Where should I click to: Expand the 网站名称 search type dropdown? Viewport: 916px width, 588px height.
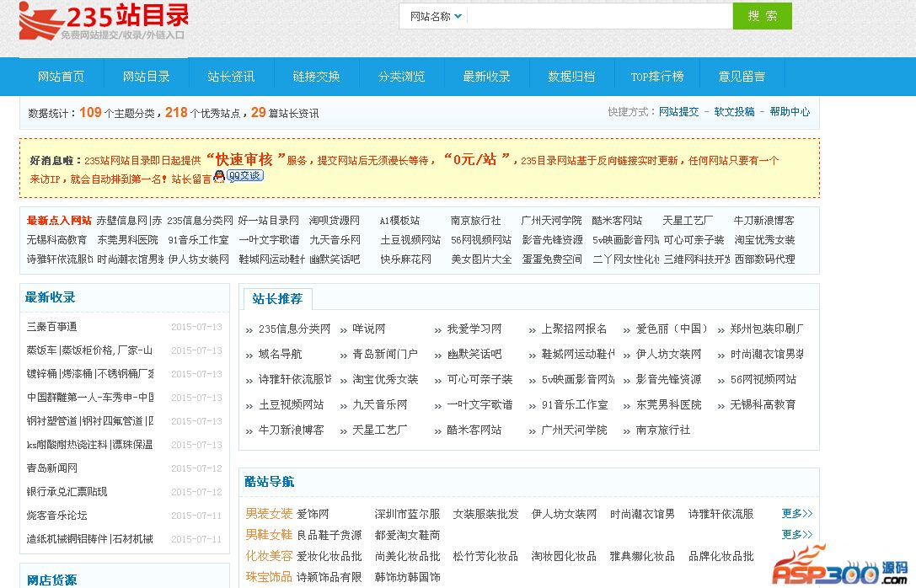[x=435, y=16]
